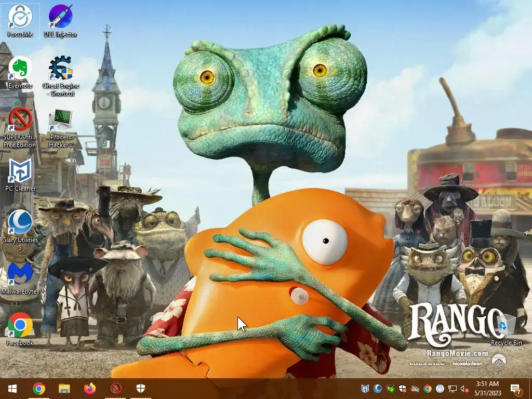The image size is (532, 399).
Task: Open File Explorer from the taskbar
Action: pyautogui.click(x=64, y=389)
